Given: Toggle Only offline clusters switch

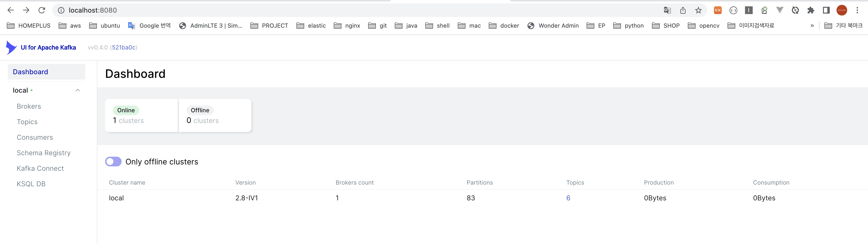Looking at the screenshot, I should pos(113,162).
